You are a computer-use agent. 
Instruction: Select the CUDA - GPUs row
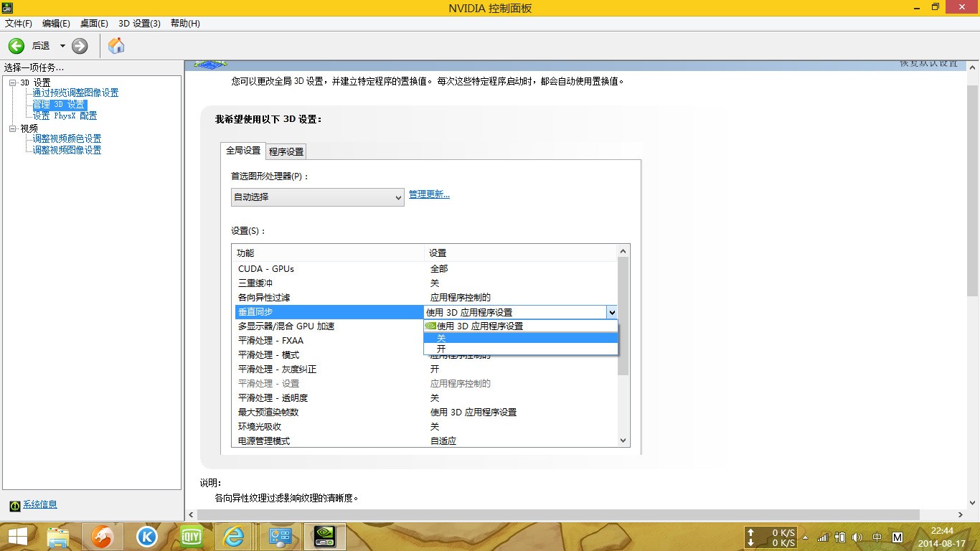(x=425, y=269)
